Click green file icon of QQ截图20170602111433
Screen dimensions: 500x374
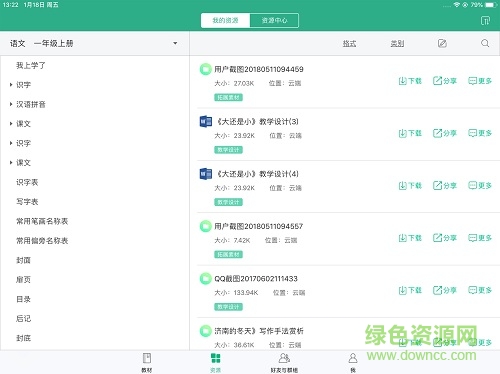point(206,279)
